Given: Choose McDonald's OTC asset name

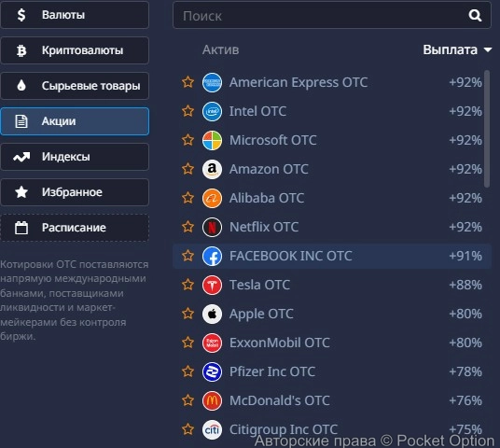Looking at the screenshot, I should coord(280,400).
